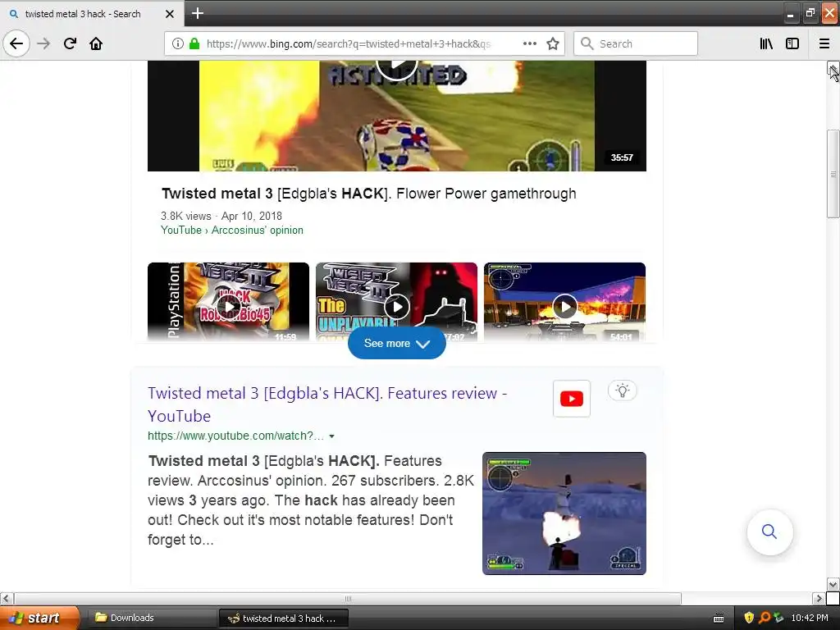Open the Flower Power gamethrough title
Screen dimensions: 840x630
pos(368,194)
